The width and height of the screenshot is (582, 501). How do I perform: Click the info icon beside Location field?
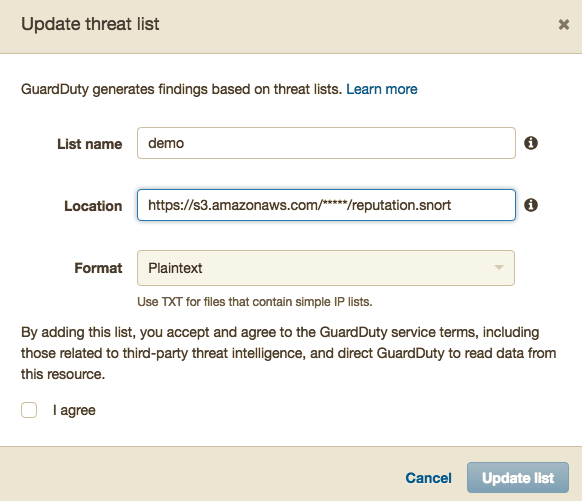click(531, 205)
